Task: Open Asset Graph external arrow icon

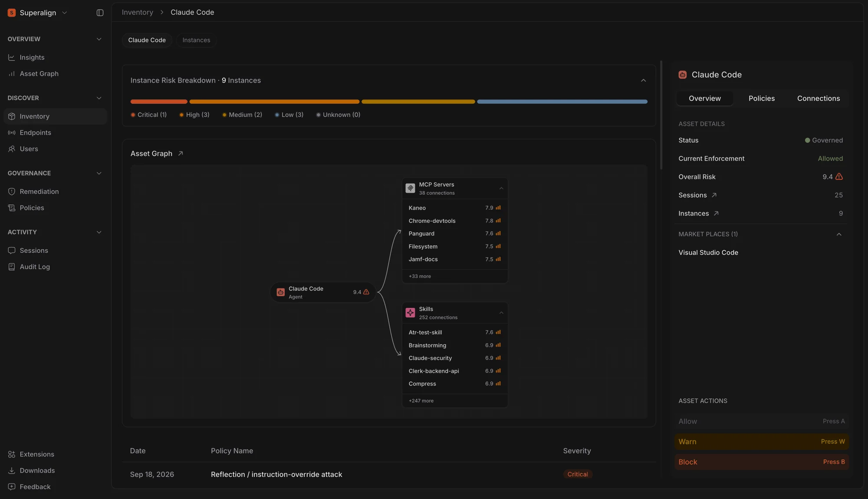Action: click(181, 154)
